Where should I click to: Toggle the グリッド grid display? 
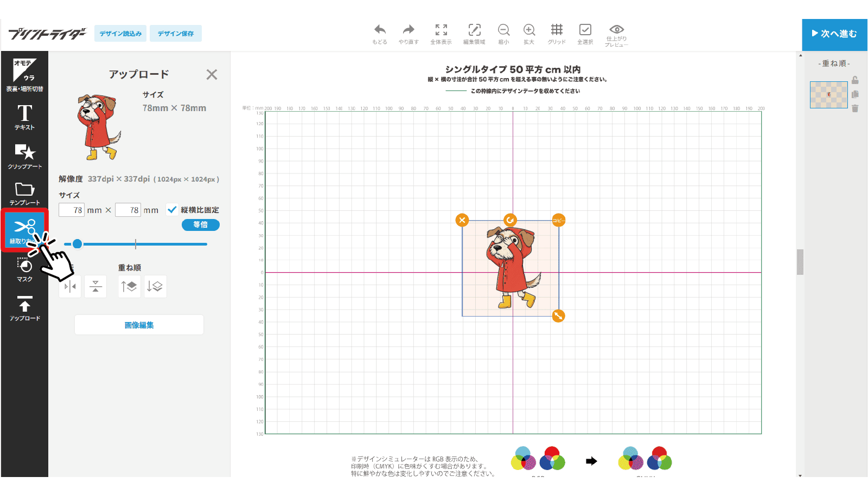(557, 34)
